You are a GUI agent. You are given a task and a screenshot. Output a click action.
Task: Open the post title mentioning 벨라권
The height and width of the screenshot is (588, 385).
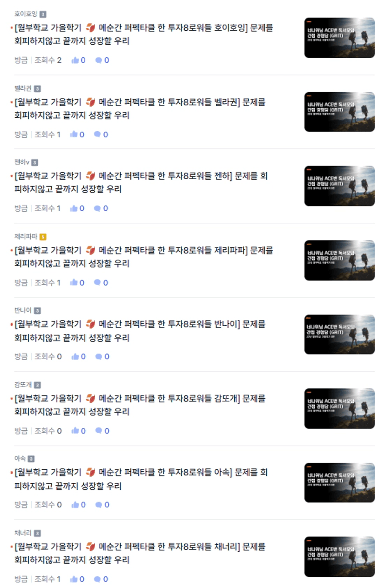click(x=140, y=108)
